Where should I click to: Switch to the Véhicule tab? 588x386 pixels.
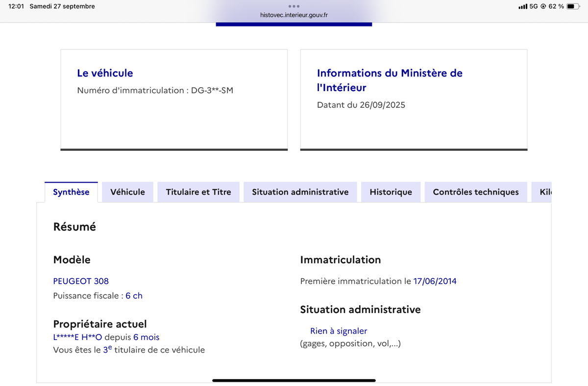pyautogui.click(x=127, y=192)
